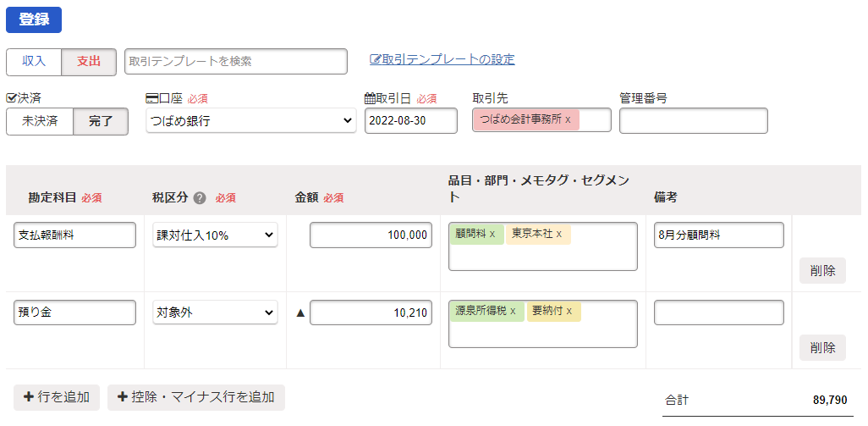Click the 10,210 amount field
The height and width of the screenshot is (426, 868).
(371, 313)
